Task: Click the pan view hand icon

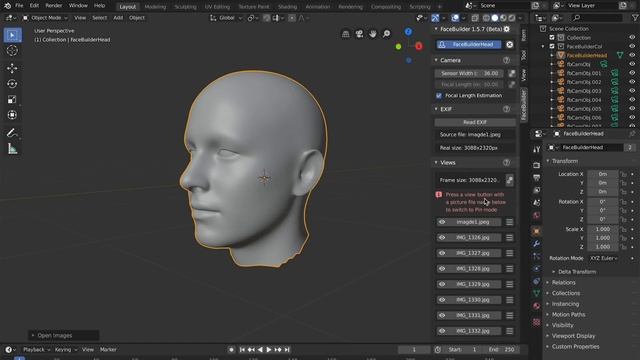Action: point(373,34)
